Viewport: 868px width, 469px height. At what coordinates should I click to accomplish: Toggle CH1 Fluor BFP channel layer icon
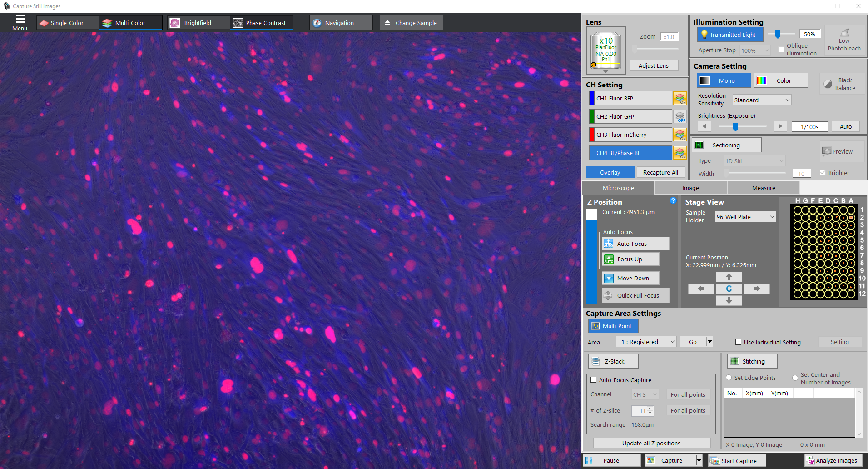680,99
